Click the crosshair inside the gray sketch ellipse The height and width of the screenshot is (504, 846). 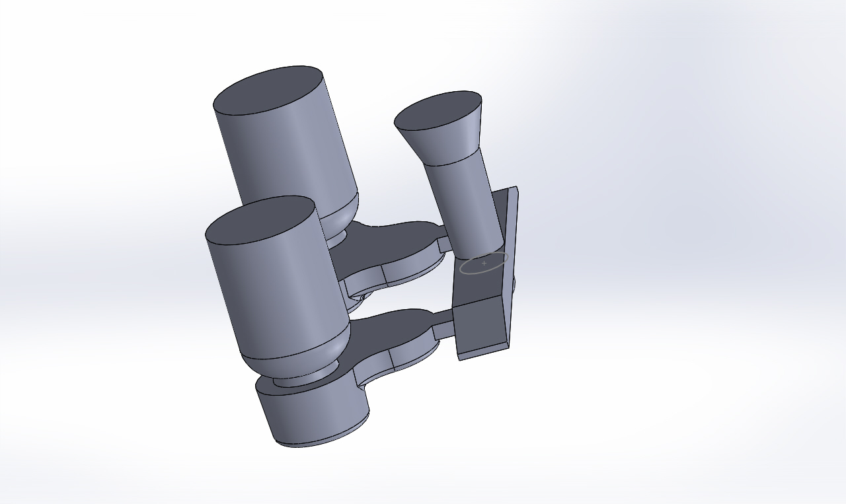[484, 263]
